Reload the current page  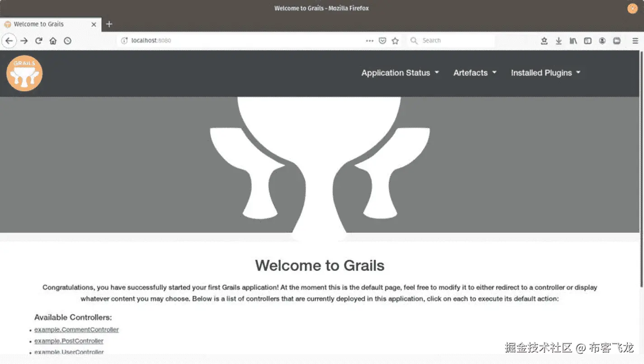39,41
